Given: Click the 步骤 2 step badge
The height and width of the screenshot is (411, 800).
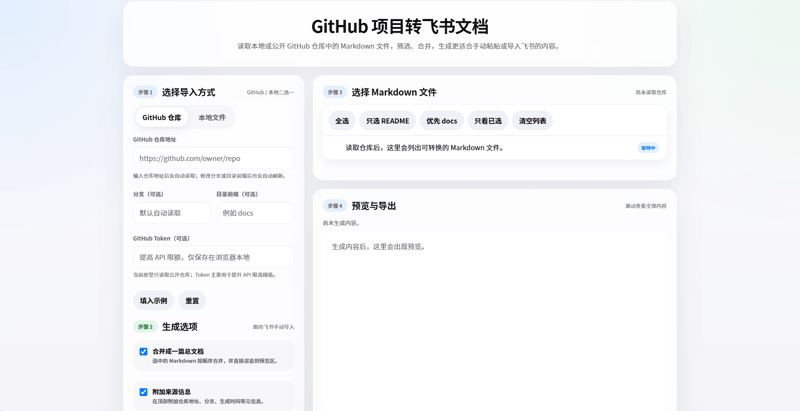Looking at the screenshot, I should click(x=145, y=327).
